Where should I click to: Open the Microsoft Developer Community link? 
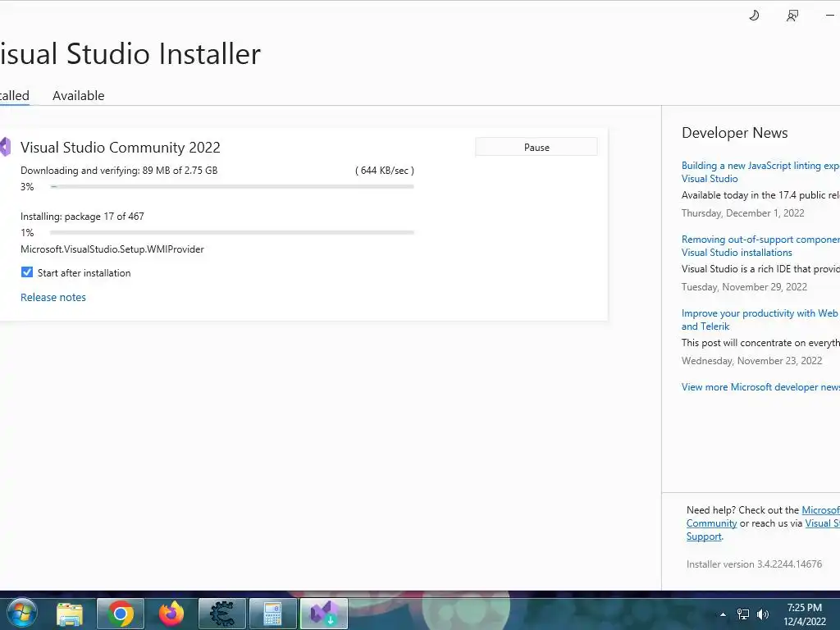712,523
